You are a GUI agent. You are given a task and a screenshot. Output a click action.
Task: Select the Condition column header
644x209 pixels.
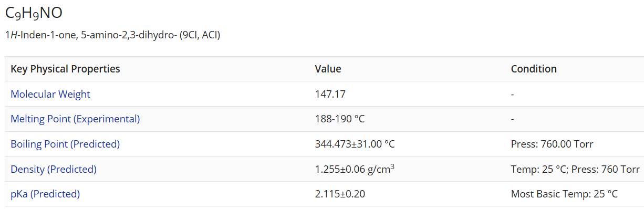[x=534, y=69]
